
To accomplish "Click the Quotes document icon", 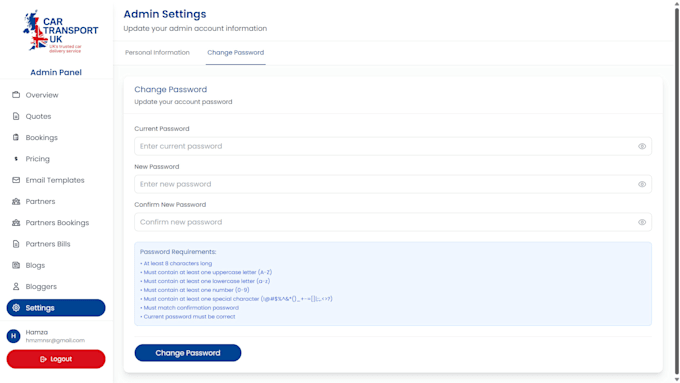I will 16,116.
